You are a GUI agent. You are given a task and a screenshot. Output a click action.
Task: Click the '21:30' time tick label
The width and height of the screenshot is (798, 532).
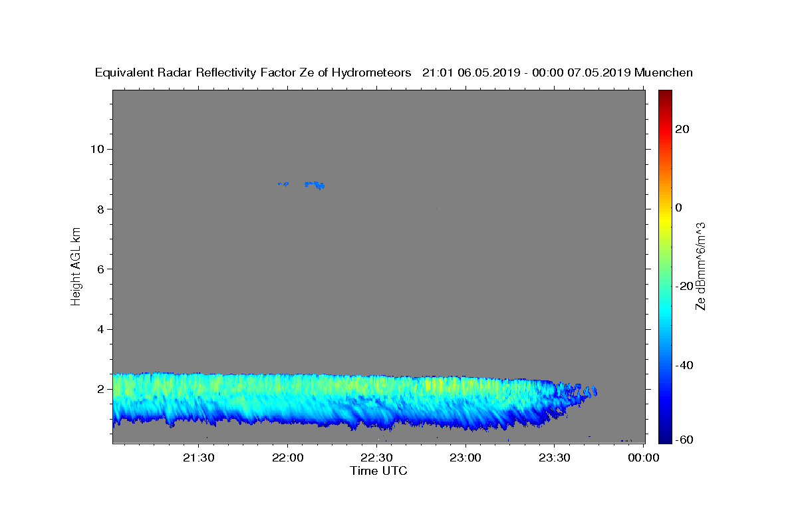pyautogui.click(x=198, y=458)
